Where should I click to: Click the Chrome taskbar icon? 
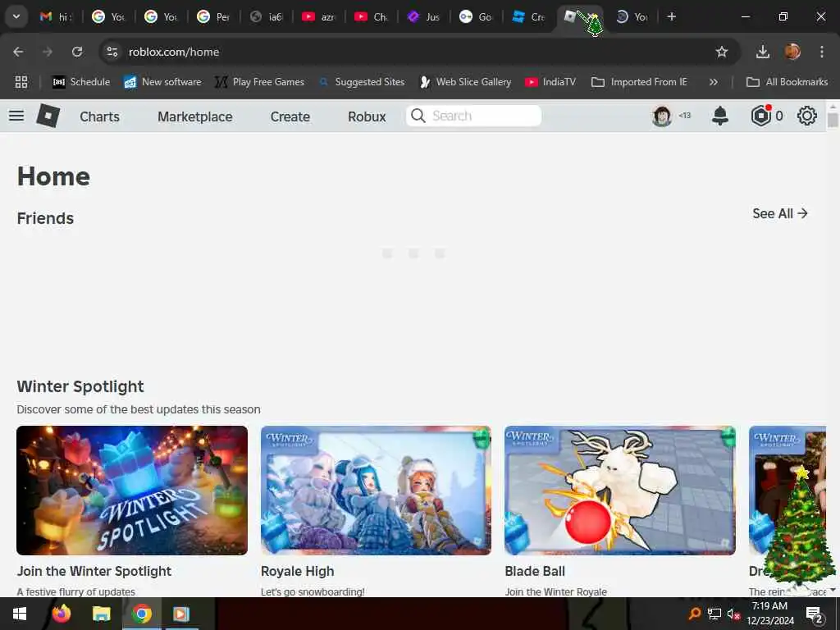(x=141, y=614)
